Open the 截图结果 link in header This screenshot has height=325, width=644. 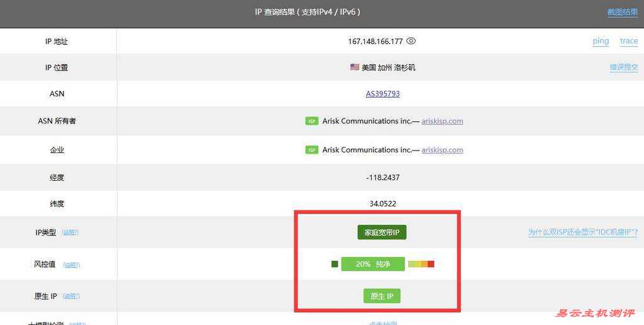(x=623, y=12)
